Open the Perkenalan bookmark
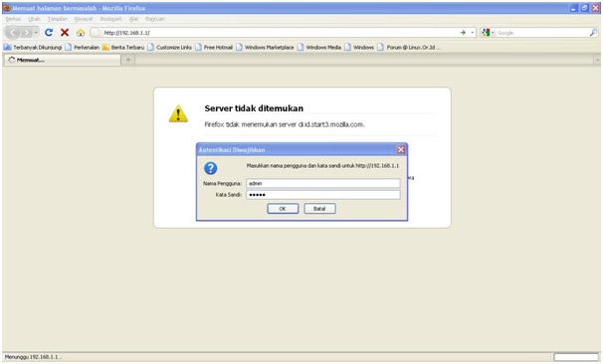The image size is (603, 364). click(83, 48)
